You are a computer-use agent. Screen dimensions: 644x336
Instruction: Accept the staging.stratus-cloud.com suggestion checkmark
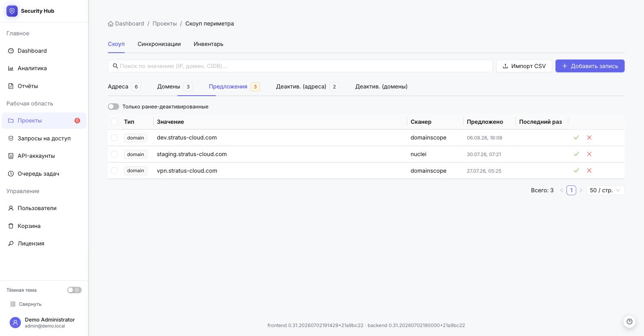(576, 154)
